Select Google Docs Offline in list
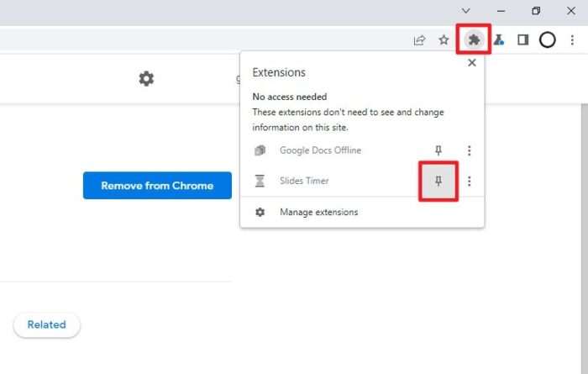 click(320, 150)
